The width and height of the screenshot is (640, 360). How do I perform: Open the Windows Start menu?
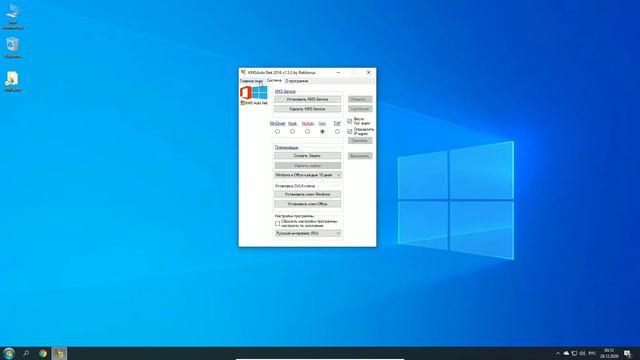[x=9, y=353]
